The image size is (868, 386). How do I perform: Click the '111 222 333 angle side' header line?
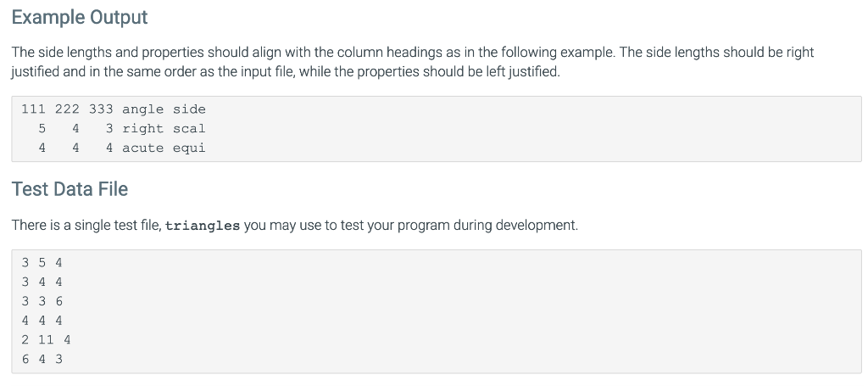114,109
